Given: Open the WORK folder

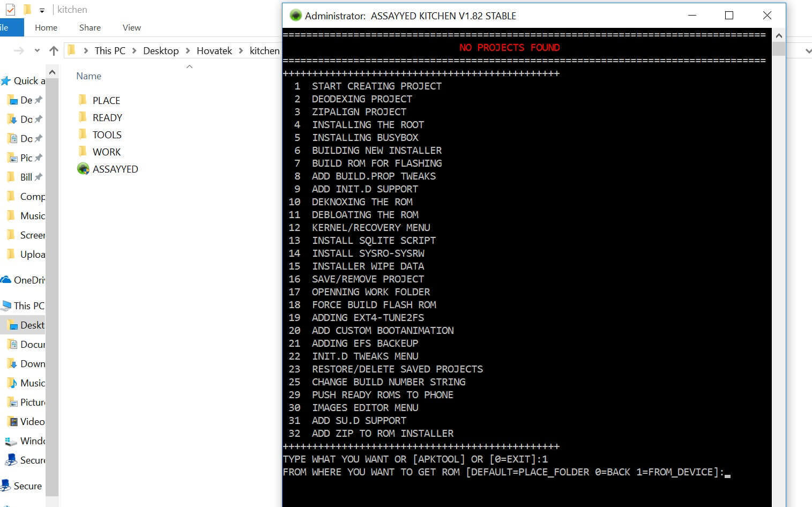Looking at the screenshot, I should (x=107, y=152).
